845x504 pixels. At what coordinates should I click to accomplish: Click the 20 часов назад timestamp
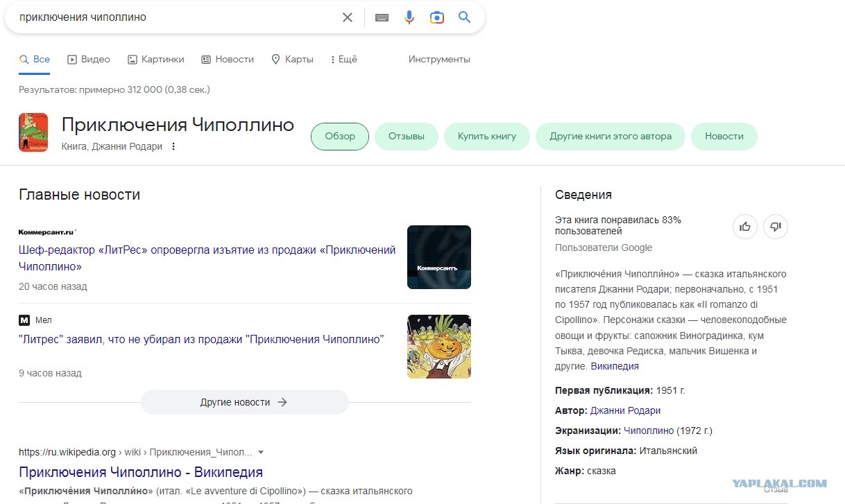[53, 286]
